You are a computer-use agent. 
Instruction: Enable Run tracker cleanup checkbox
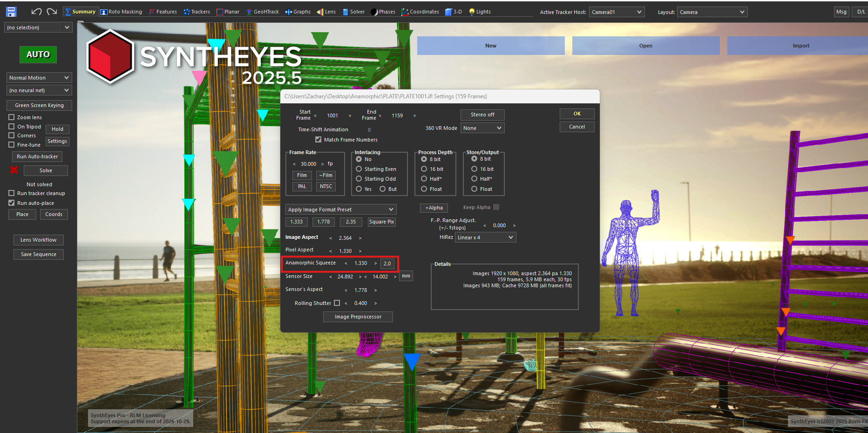12,193
